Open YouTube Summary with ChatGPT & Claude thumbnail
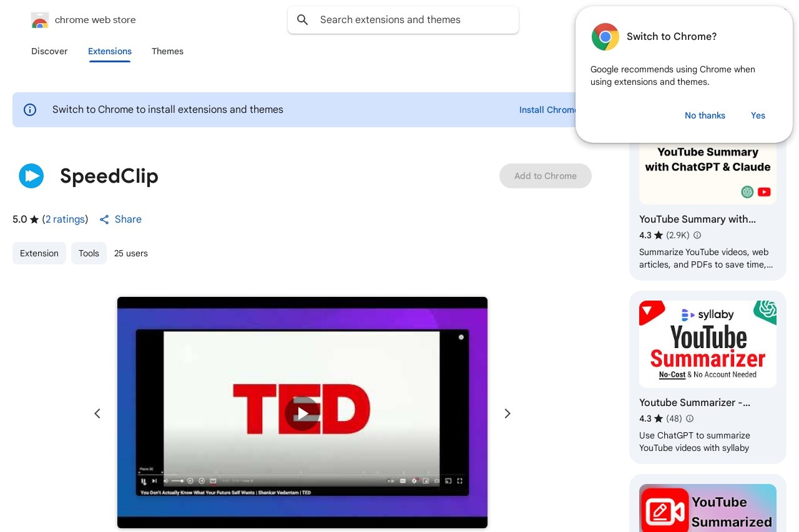The image size is (799, 532). [708, 174]
